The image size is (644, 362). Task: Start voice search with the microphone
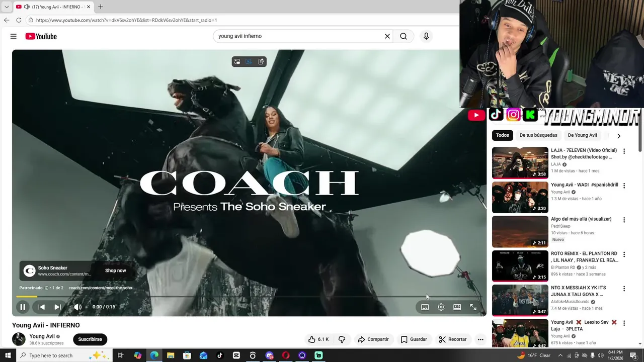426,36
